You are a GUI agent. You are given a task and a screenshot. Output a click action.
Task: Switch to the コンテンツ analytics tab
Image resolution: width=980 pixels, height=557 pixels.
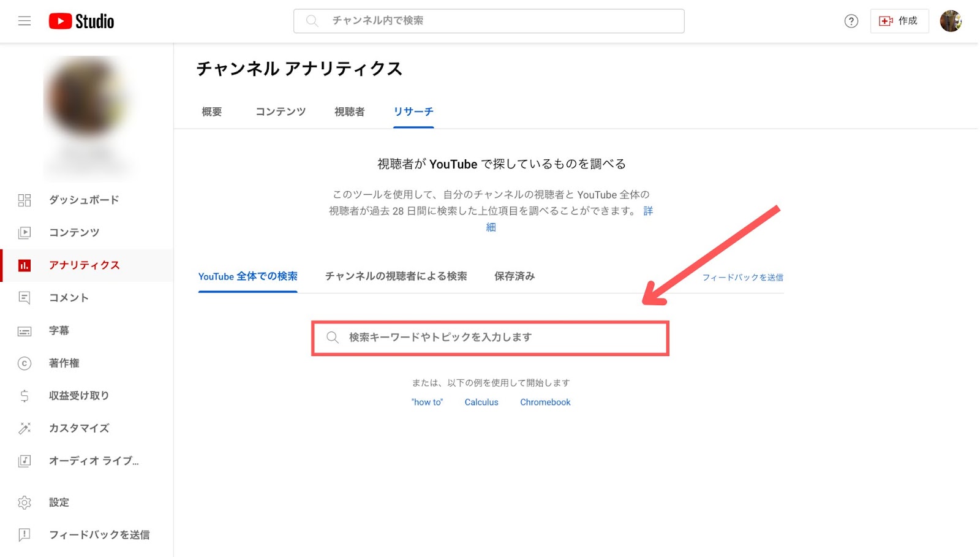coord(281,112)
